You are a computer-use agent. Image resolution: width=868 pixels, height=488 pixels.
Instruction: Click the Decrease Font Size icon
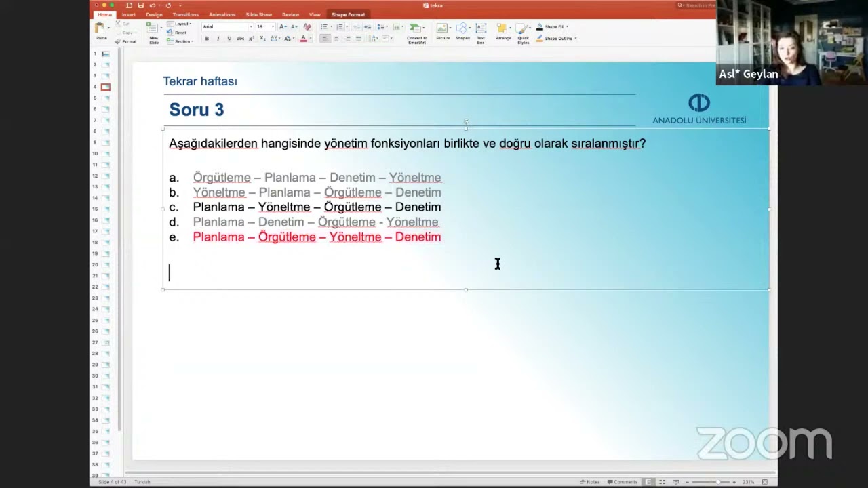point(293,27)
